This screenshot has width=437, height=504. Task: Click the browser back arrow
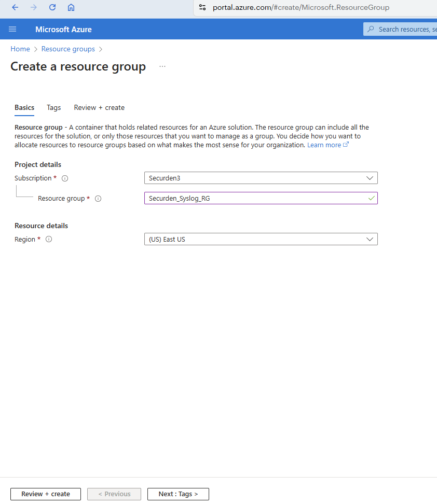point(15,7)
